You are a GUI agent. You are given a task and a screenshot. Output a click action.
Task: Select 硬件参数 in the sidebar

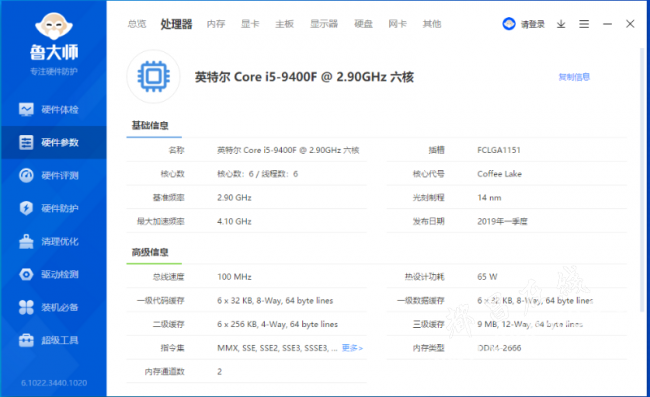point(53,143)
